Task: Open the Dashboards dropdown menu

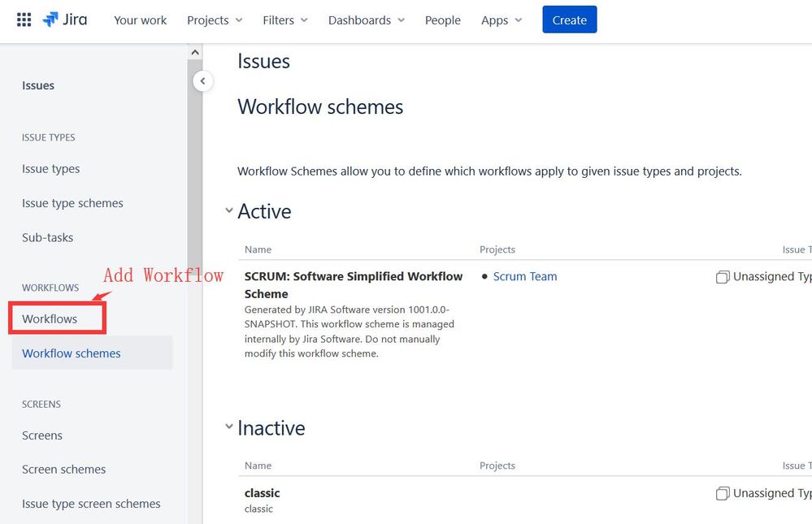Action: (x=366, y=20)
